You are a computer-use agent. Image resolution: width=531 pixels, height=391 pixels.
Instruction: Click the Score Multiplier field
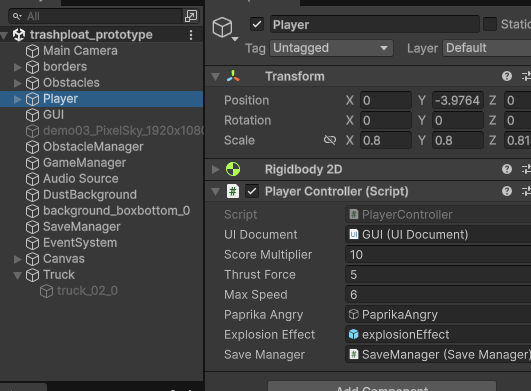[438, 255]
